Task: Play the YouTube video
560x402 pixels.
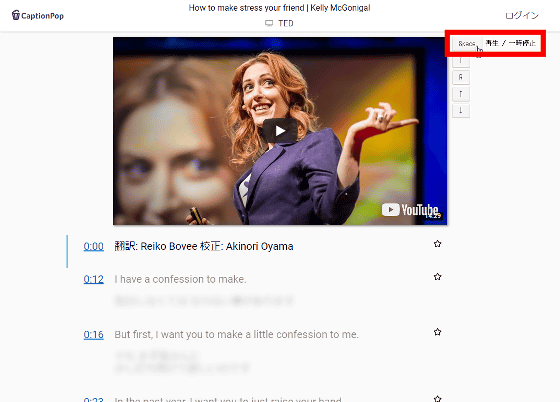Action: 280,131
